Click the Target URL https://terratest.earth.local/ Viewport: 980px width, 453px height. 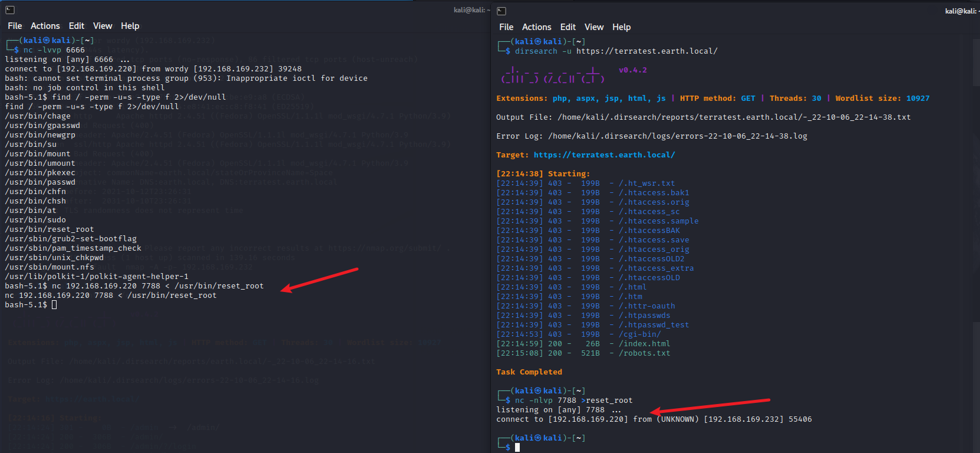(605, 155)
